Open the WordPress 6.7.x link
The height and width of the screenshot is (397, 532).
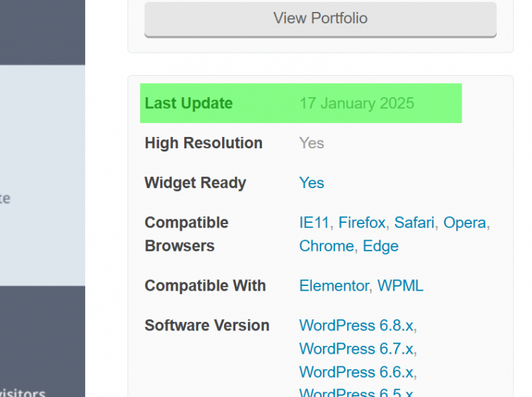point(356,349)
